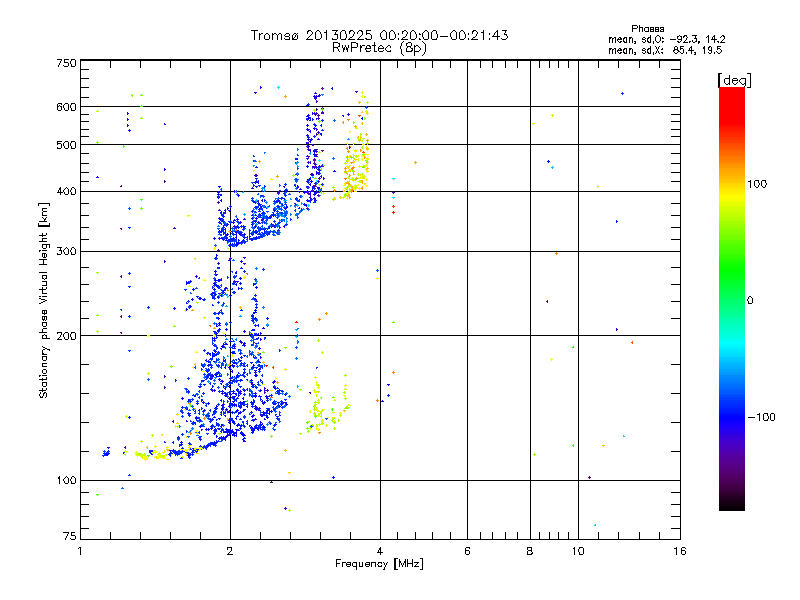Click the x-axis "1" MHz tick label

pos(80,551)
